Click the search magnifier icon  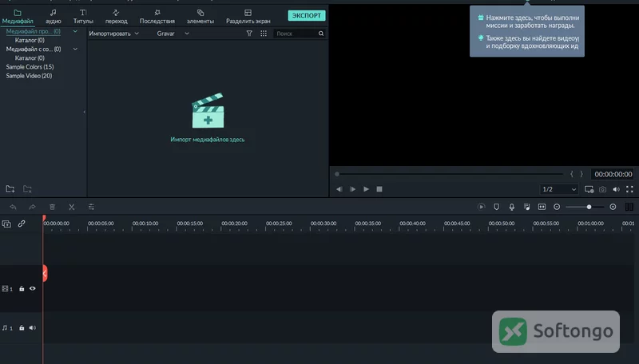pyautogui.click(x=321, y=34)
